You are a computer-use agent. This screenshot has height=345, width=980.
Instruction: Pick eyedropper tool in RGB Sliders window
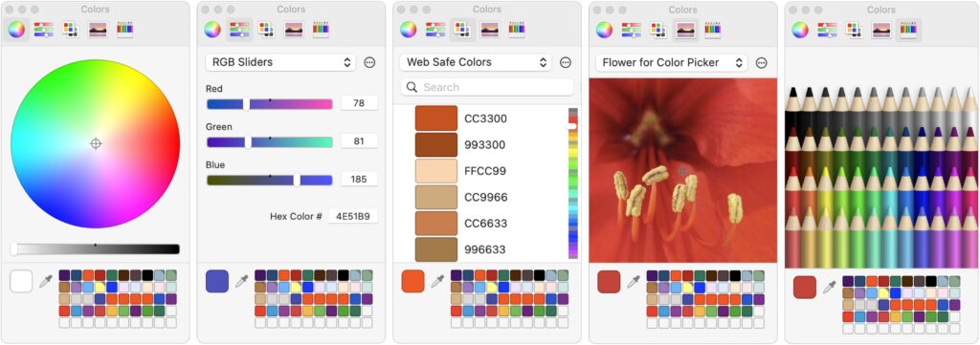241,281
